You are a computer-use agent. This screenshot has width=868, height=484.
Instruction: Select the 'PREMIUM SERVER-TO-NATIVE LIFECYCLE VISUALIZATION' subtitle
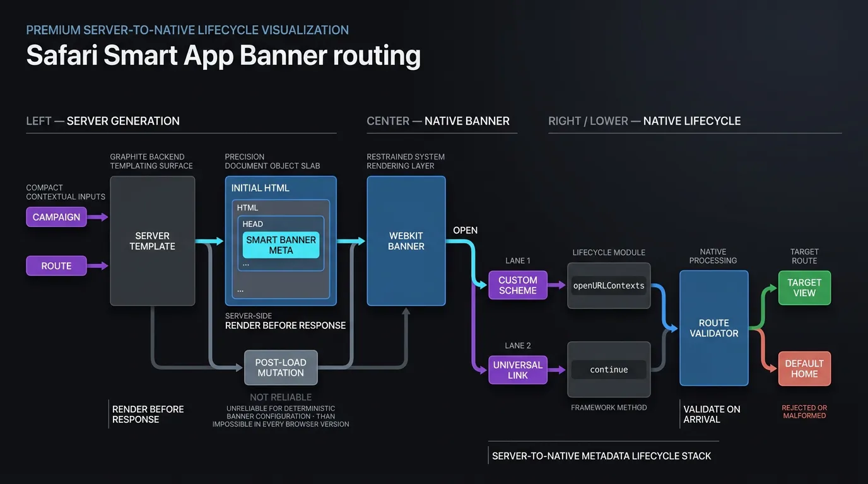point(187,30)
